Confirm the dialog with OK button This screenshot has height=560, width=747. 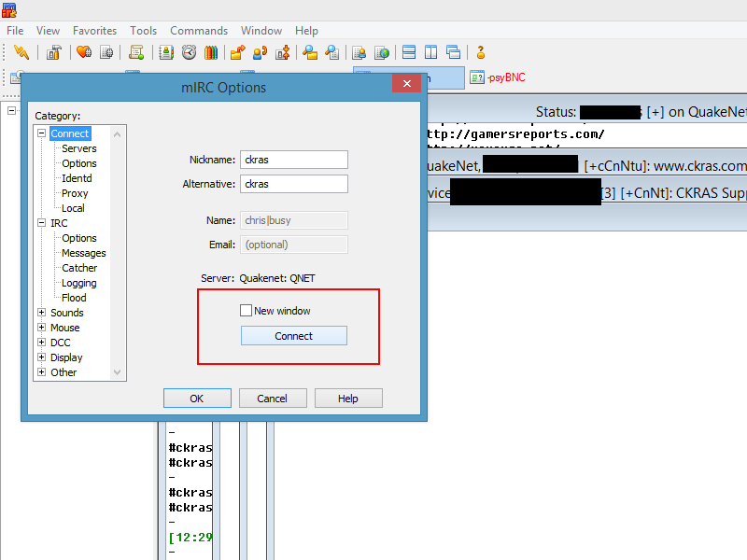197,399
